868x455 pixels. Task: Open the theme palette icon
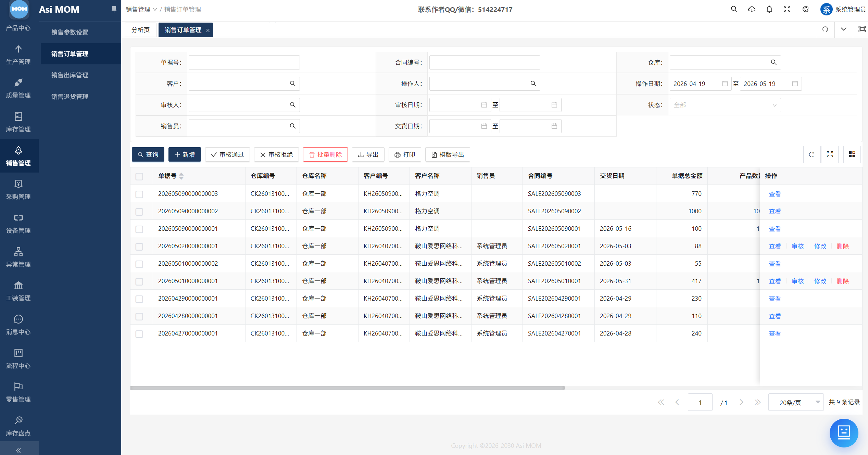click(x=806, y=9)
